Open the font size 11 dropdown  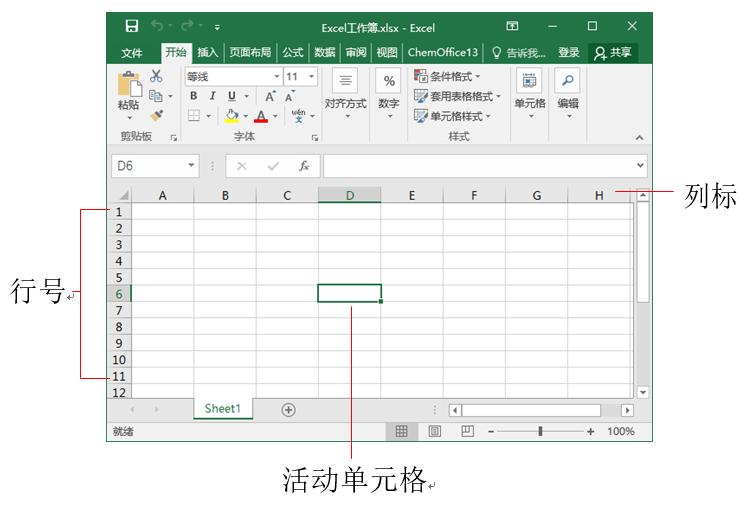[x=311, y=77]
